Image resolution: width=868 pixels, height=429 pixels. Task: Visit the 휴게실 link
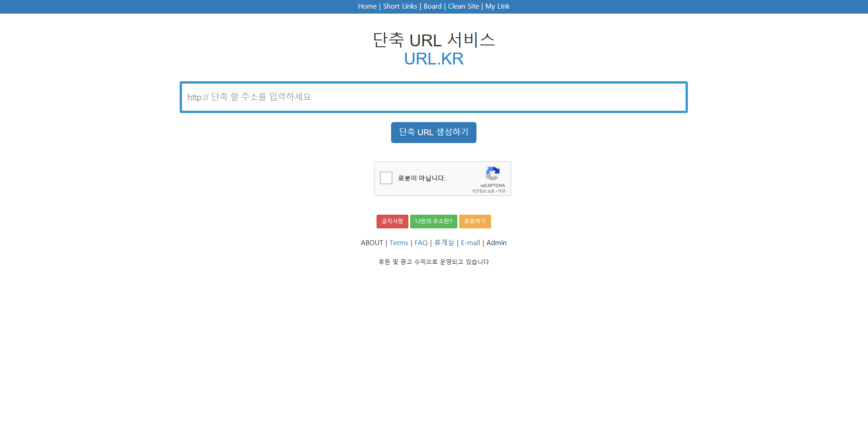(x=443, y=242)
